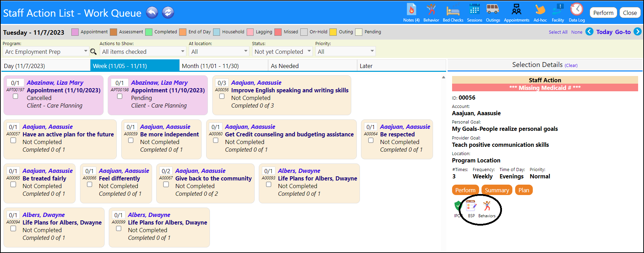
Task: Click the Appointment legend color swatch
Action: pos(75,32)
